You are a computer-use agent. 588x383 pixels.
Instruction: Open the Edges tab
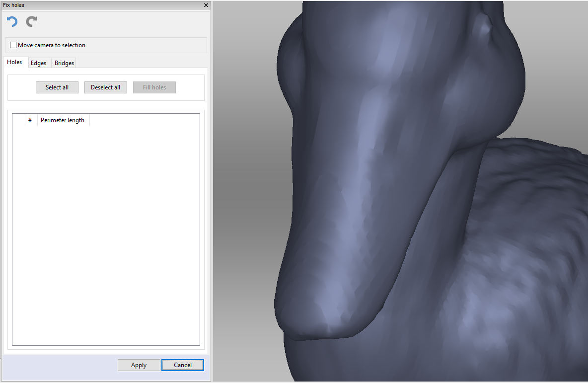[38, 63]
